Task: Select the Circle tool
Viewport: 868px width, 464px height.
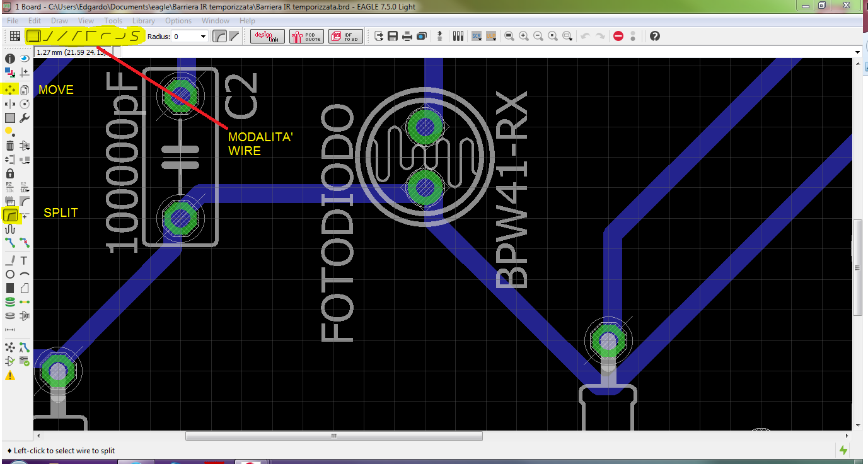Action: click(10, 274)
